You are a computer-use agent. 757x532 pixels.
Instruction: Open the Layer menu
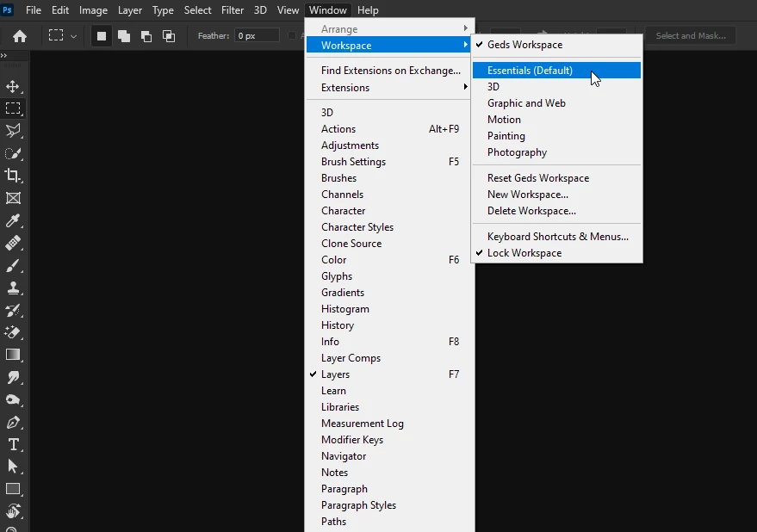pos(130,10)
